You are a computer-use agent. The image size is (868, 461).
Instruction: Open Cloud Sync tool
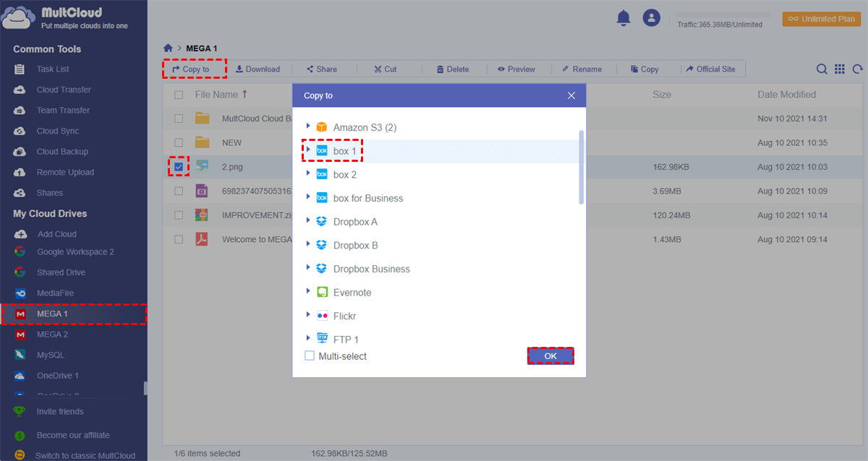click(x=58, y=131)
